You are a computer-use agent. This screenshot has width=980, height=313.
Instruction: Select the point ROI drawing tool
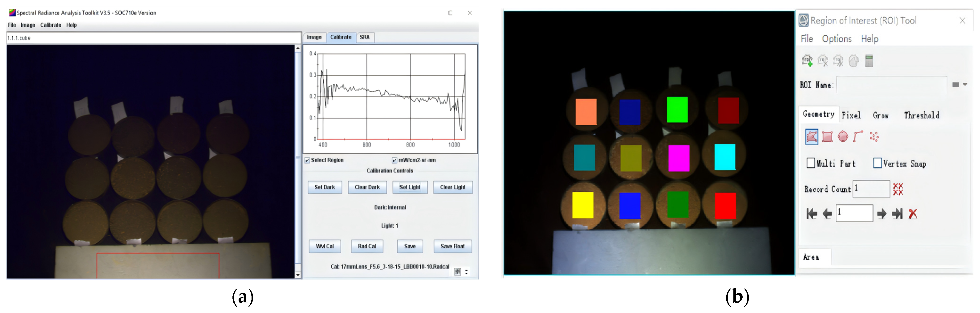[874, 137]
